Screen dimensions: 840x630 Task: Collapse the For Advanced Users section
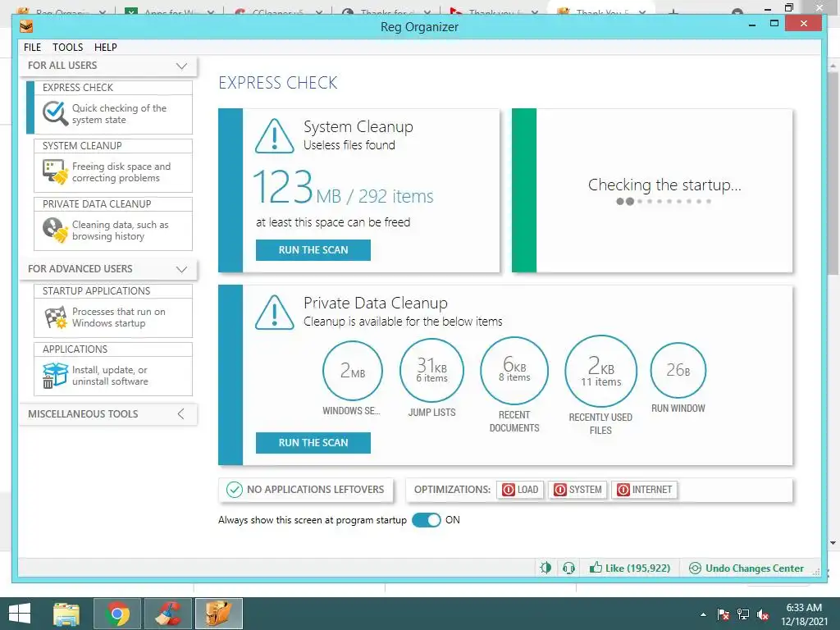tap(181, 269)
